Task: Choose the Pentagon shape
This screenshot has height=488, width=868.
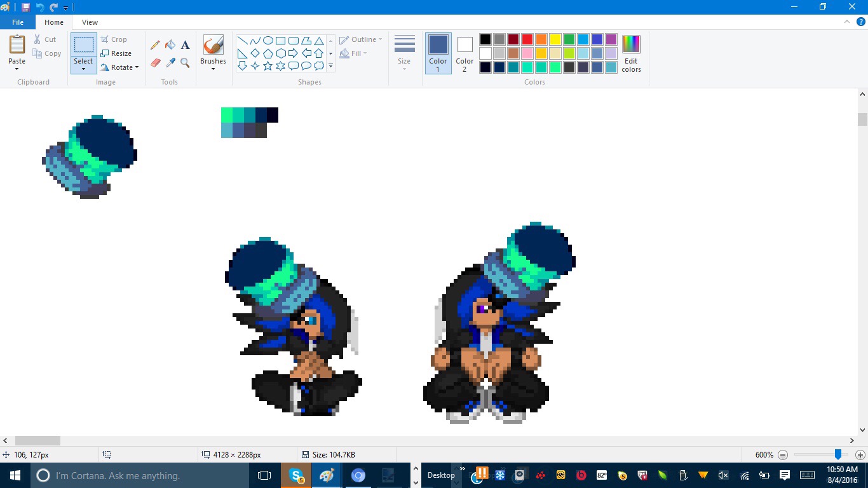Action: click(268, 53)
